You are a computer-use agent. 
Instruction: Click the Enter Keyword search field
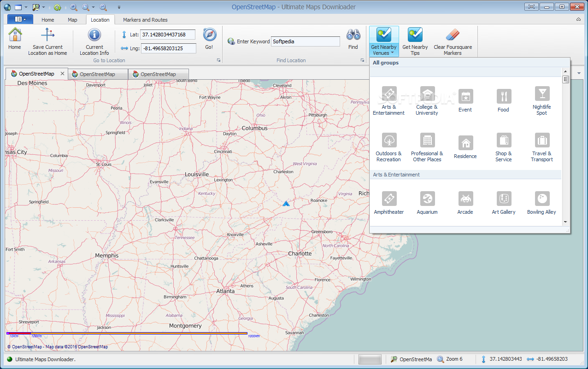tap(306, 41)
